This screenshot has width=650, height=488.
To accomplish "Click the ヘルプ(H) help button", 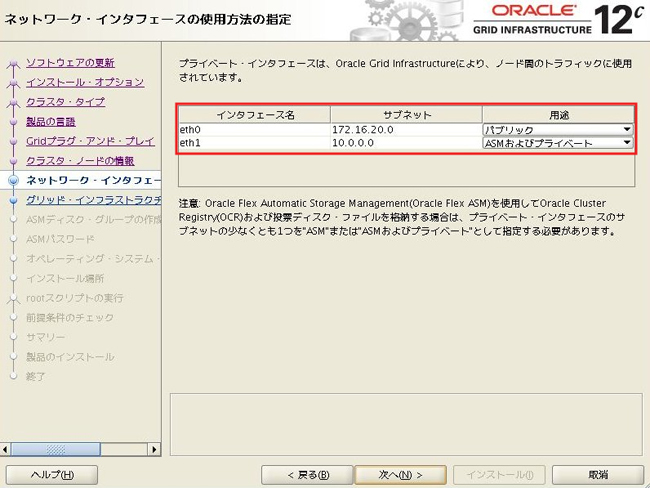I will (52, 475).
